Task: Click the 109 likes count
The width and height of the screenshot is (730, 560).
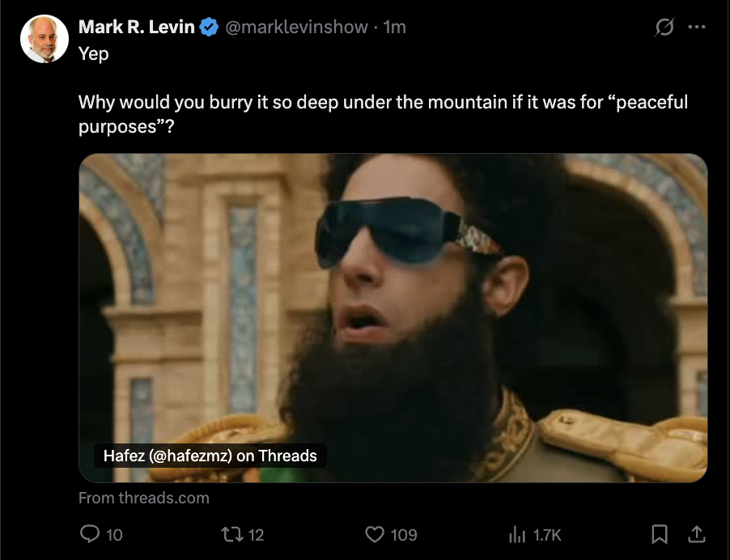Action: point(404,534)
